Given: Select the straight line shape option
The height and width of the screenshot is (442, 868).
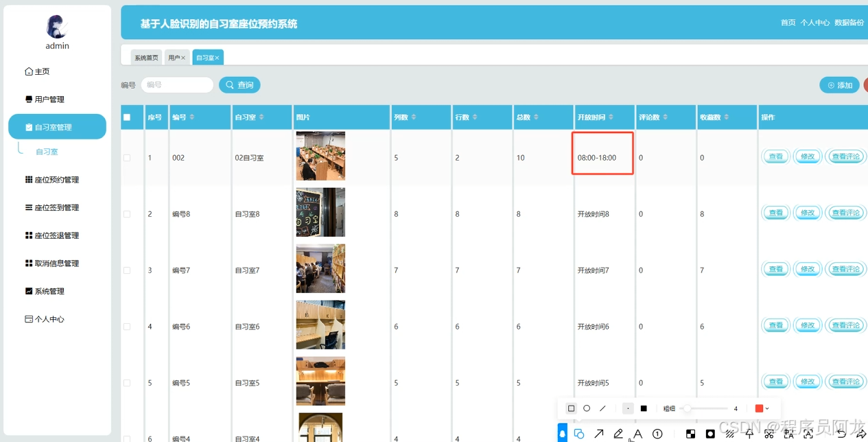Looking at the screenshot, I should [602, 408].
